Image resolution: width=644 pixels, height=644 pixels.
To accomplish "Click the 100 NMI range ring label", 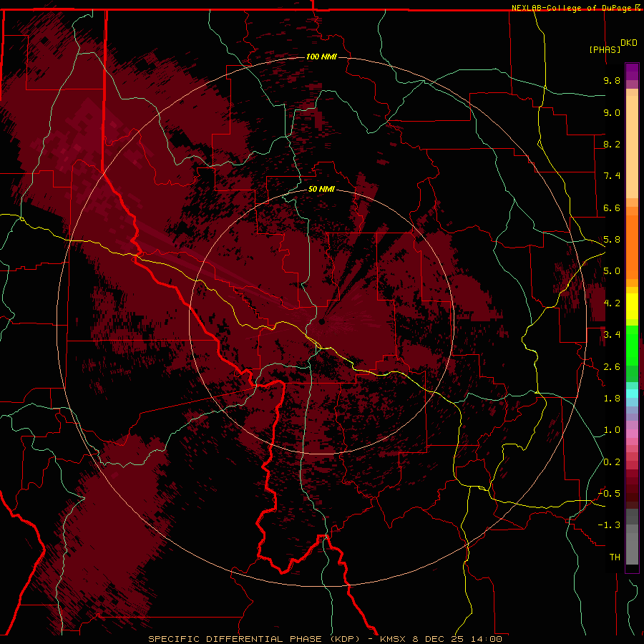I will click(x=321, y=57).
